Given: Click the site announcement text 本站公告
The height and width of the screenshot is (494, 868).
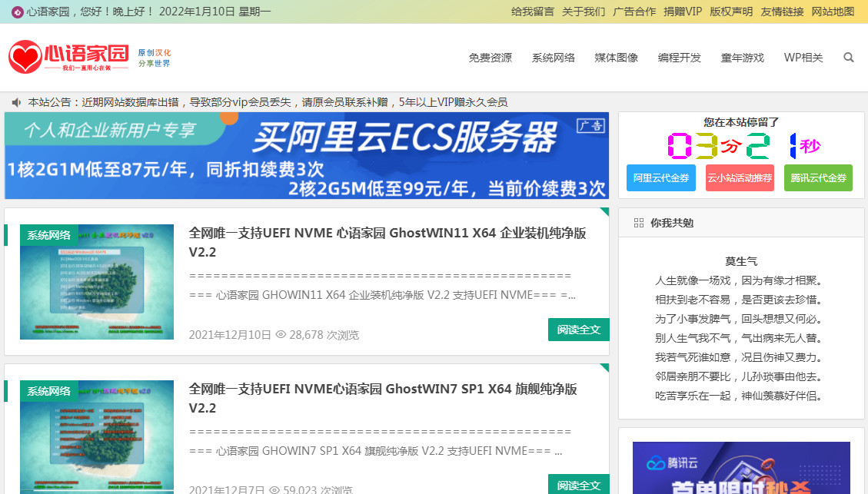Looking at the screenshot, I should point(268,102).
